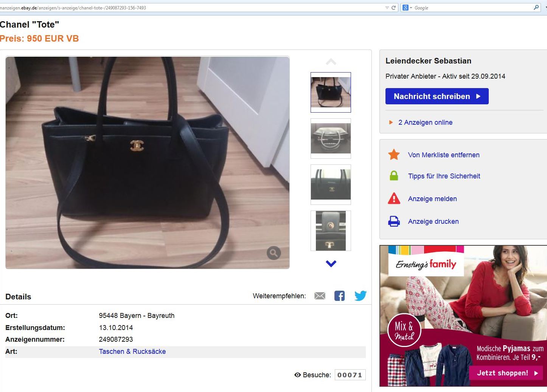Click the Mix & Match ad badge
The image size is (547, 392).
point(404,330)
